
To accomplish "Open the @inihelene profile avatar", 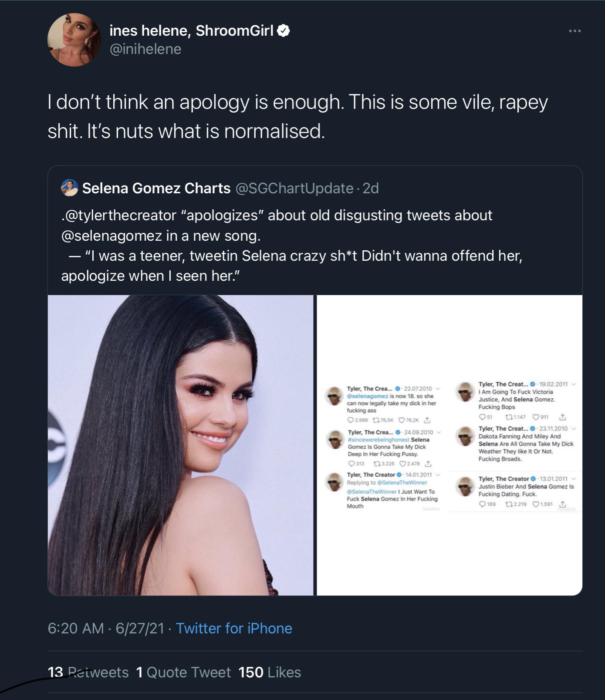I will (74, 40).
